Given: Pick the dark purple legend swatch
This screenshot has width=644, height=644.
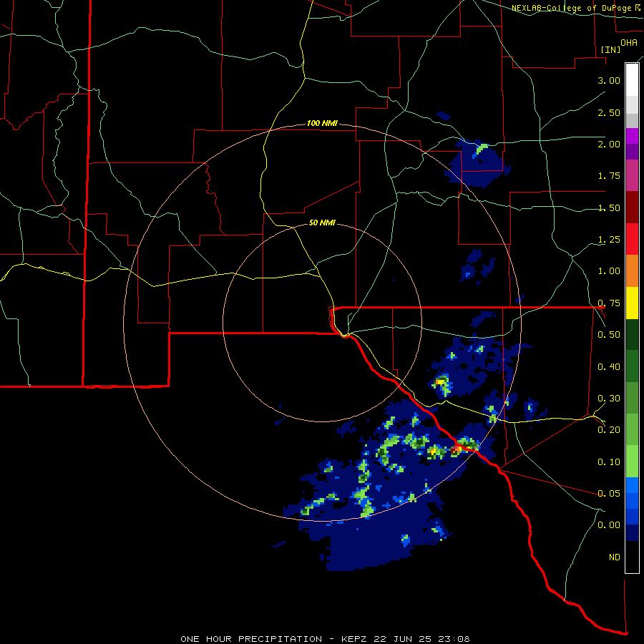Looking at the screenshot, I should coord(632,152).
